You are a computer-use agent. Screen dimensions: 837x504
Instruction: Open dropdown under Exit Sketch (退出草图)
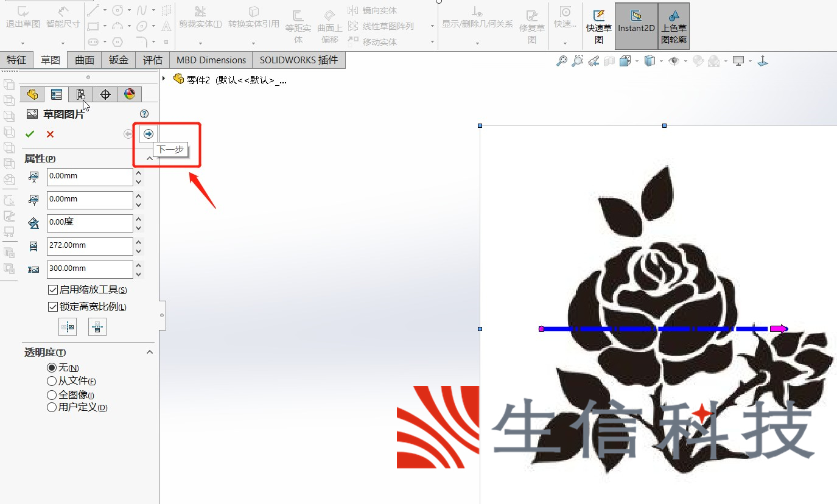23,43
